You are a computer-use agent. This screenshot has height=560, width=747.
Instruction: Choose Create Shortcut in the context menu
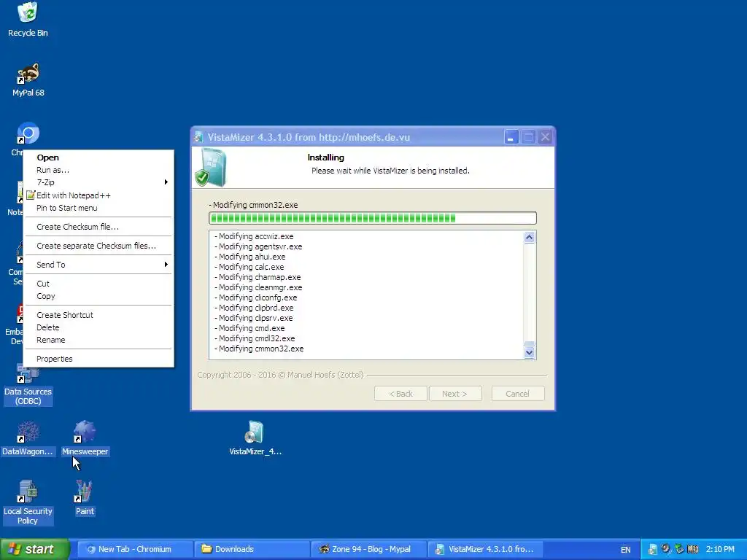pyautogui.click(x=98, y=315)
